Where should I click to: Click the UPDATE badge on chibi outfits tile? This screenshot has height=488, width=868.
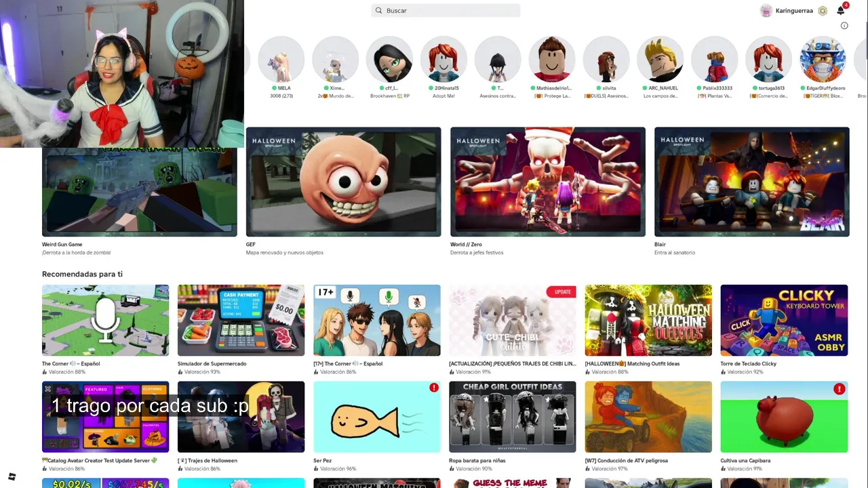[x=561, y=291]
